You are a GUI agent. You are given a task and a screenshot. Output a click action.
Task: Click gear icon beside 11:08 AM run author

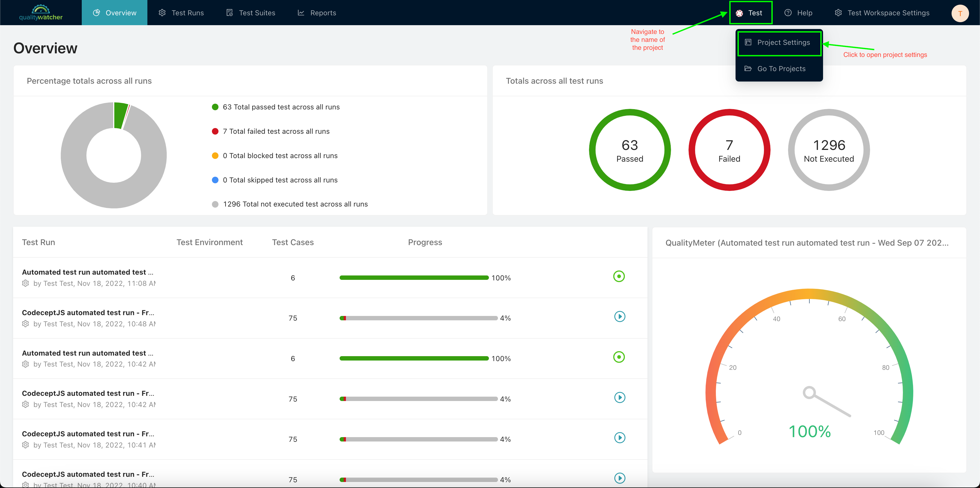click(x=25, y=283)
